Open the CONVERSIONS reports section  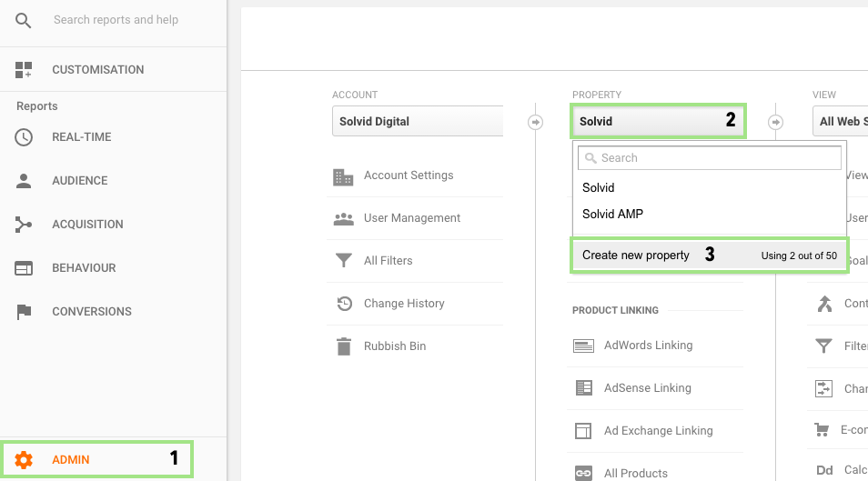(x=92, y=312)
